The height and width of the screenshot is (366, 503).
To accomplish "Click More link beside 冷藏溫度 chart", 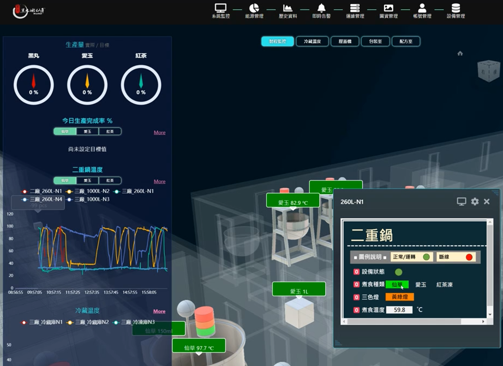I will (159, 311).
